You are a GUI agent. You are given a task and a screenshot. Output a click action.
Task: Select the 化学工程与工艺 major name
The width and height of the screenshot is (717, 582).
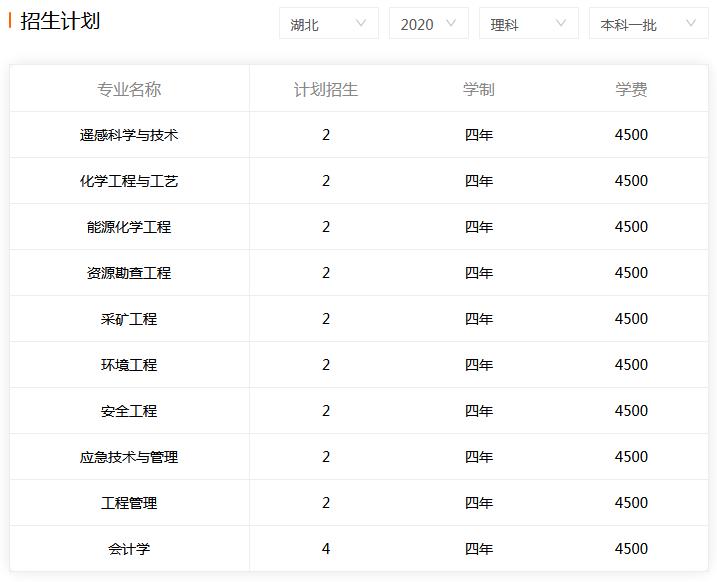129,181
